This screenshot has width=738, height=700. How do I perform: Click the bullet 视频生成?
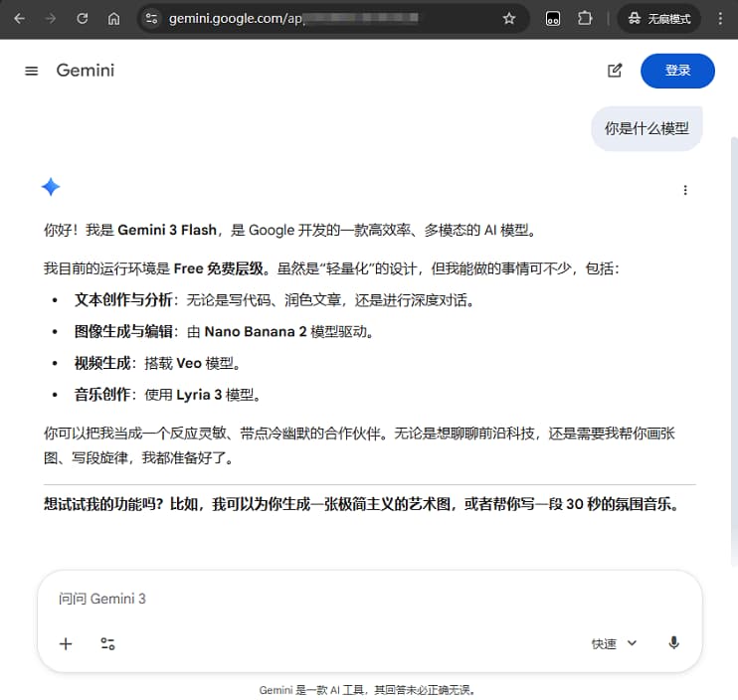[102, 363]
